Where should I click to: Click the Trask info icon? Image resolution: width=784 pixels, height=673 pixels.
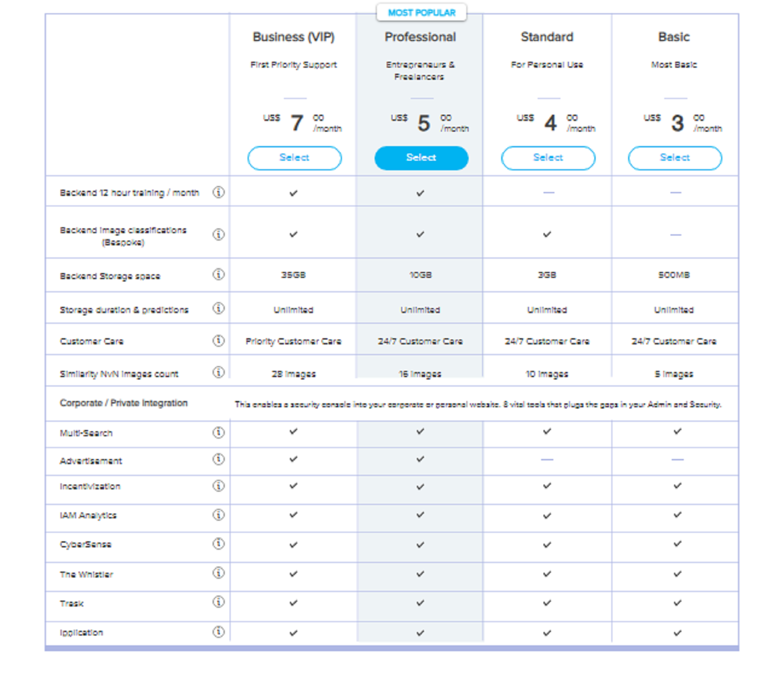coord(218,602)
